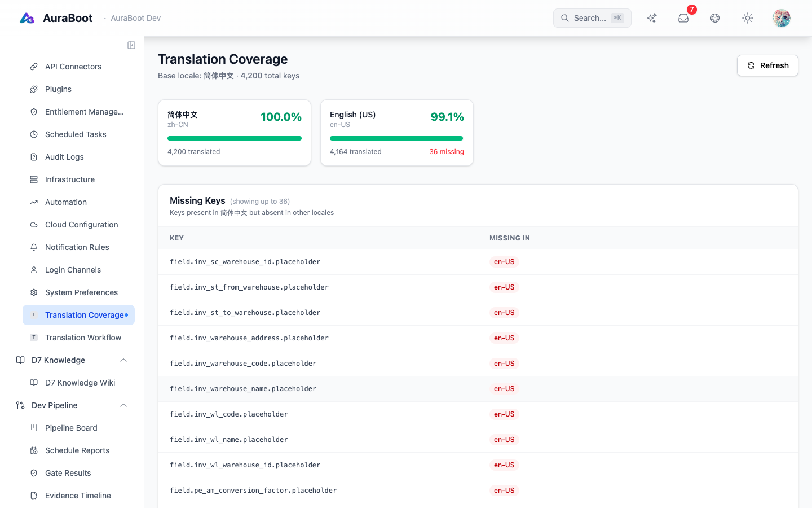The width and height of the screenshot is (812, 508).
Task: Click the Audit Logs document icon
Action: coord(34,157)
